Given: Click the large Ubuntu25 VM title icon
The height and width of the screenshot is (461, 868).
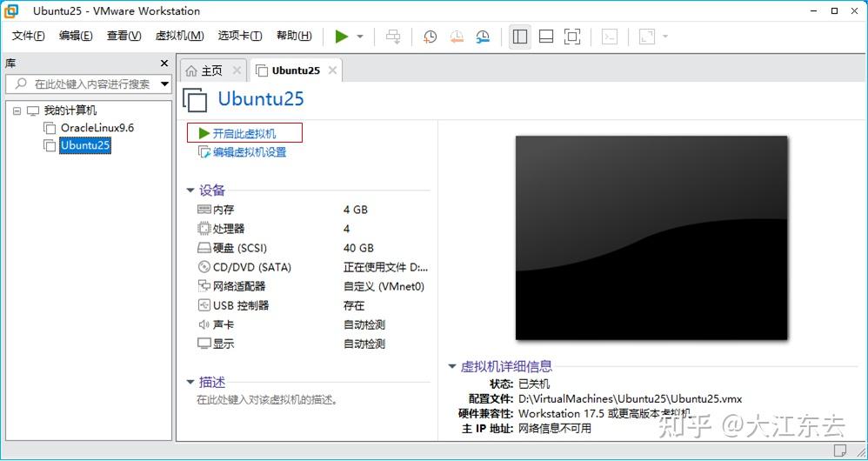Looking at the screenshot, I should (195, 100).
